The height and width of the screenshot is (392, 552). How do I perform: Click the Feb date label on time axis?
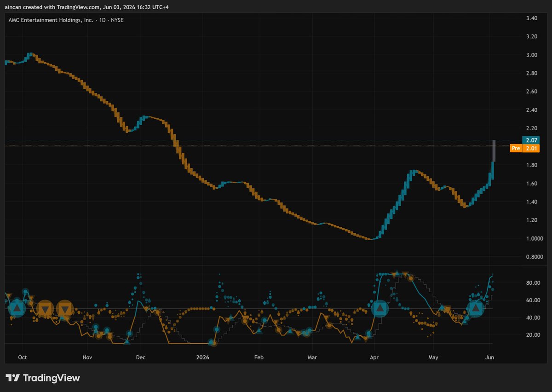pos(259,357)
